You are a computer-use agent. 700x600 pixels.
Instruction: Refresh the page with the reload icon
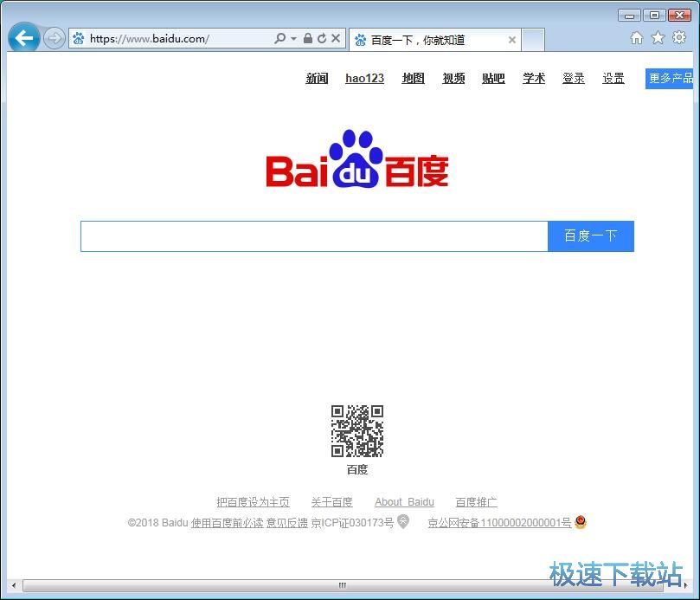point(321,38)
